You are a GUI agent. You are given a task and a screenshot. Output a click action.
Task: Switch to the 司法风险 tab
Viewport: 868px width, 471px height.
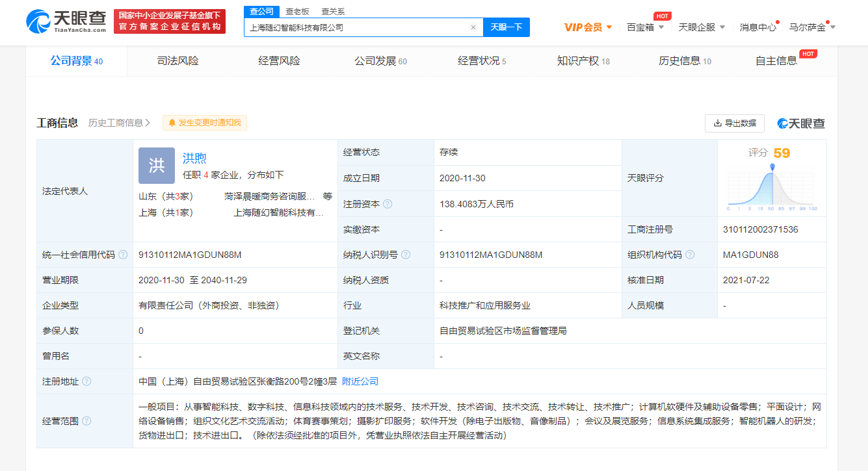click(178, 61)
